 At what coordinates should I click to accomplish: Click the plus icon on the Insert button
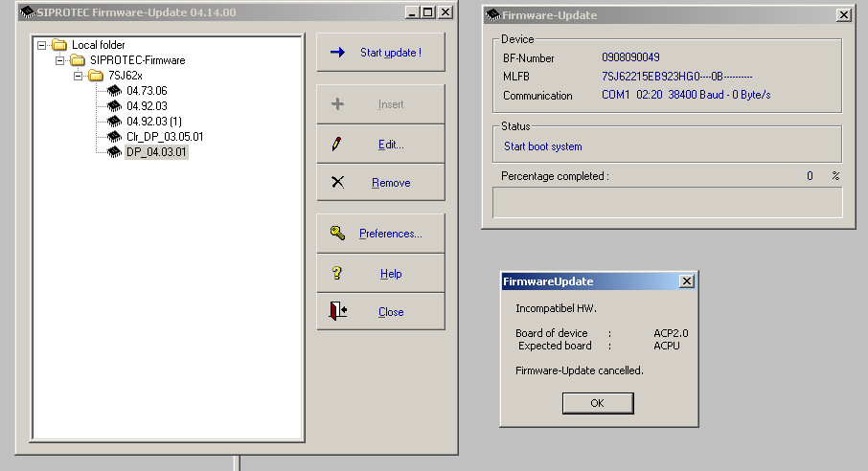[x=337, y=103]
